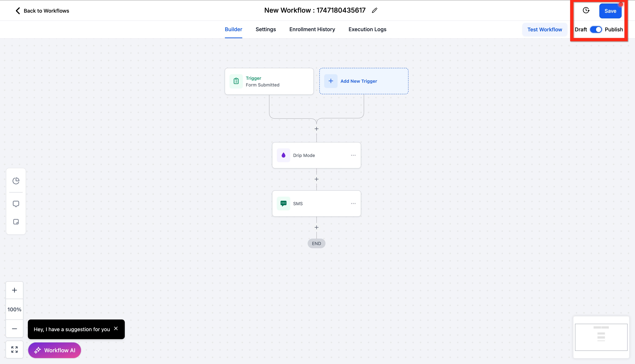Click the pencil icon to rename workflow
This screenshot has width=635, height=364.
coord(374,11)
